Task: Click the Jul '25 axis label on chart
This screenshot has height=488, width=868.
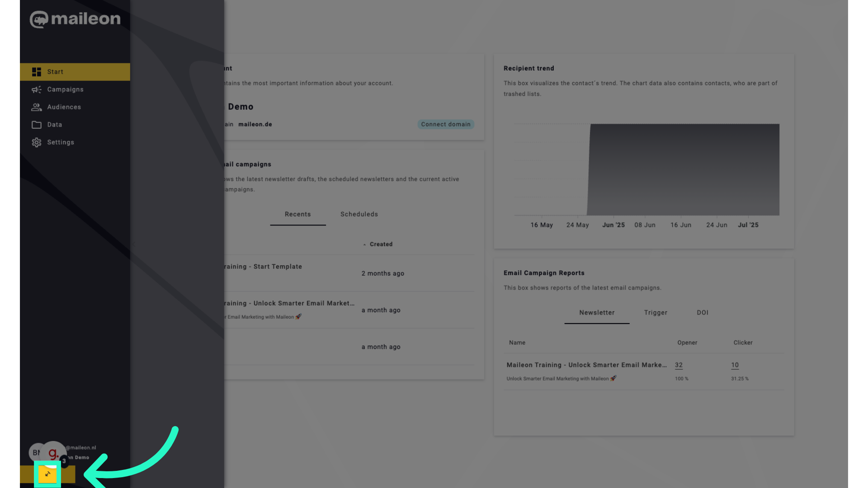Action: point(748,225)
